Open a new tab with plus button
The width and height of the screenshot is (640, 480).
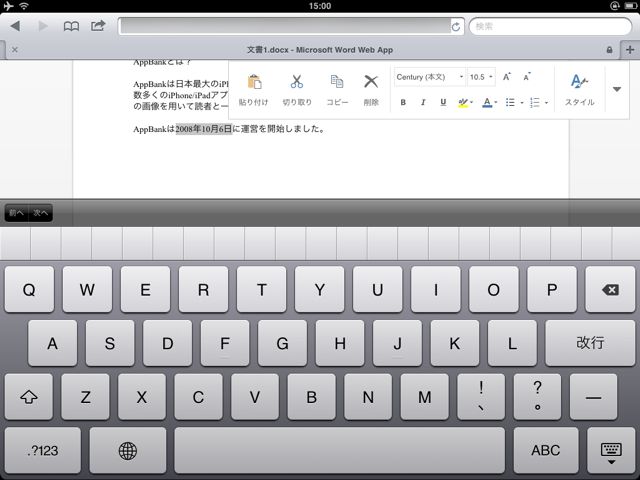point(630,50)
